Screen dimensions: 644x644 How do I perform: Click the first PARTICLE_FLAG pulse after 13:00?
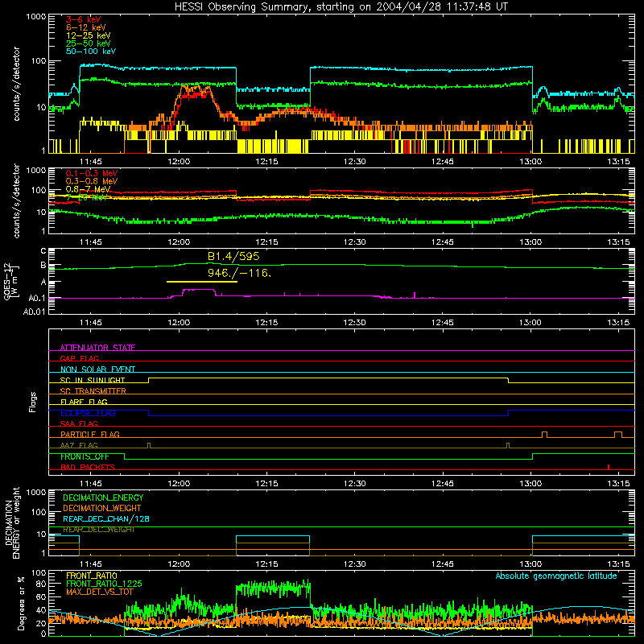[545, 435]
